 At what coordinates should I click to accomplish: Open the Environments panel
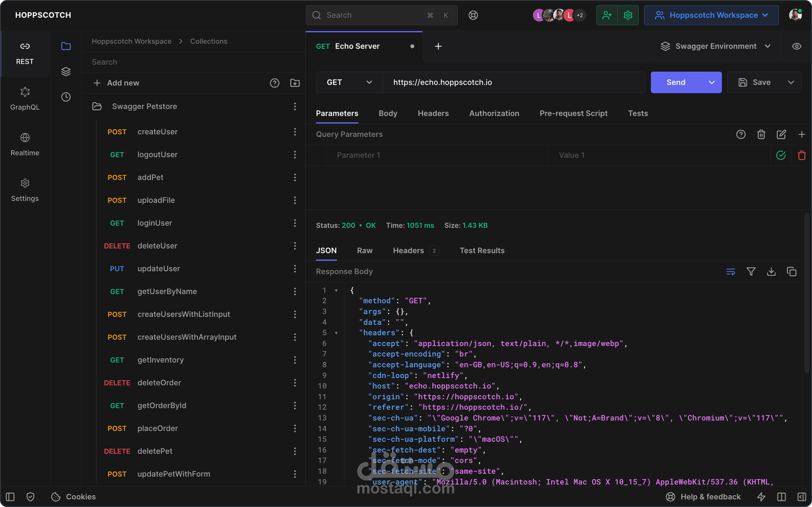pyautogui.click(x=66, y=71)
